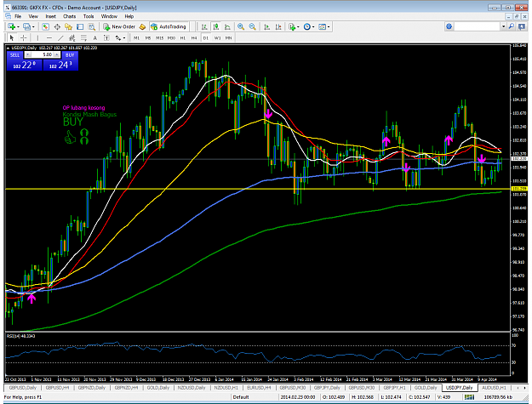Expand the templates dropdown

329,26
